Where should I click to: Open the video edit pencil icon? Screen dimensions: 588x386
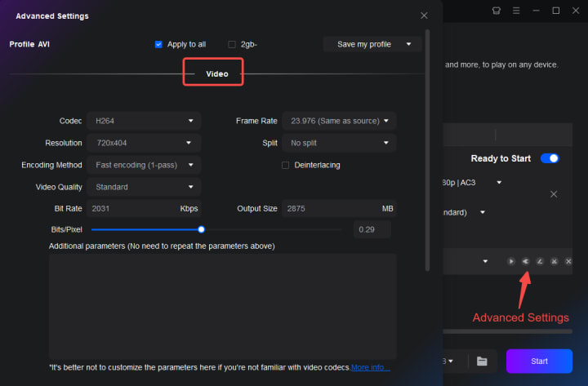(x=540, y=261)
